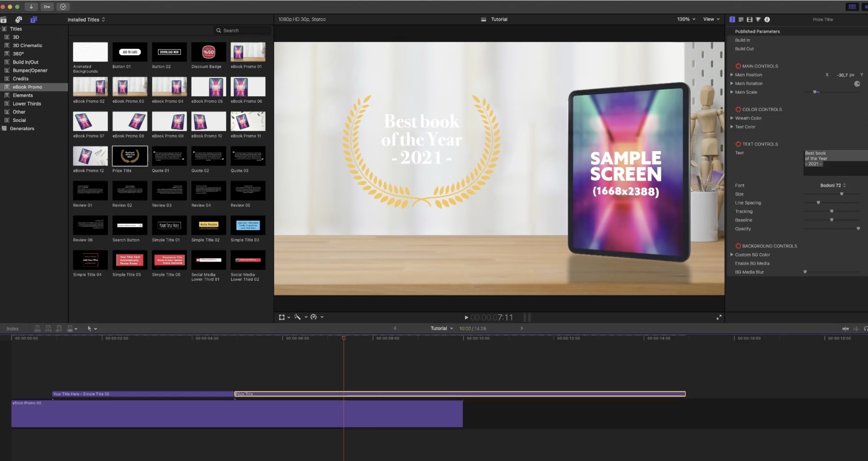Open the viewer zoom 130% menu
This screenshot has width=868, height=461.
point(686,19)
